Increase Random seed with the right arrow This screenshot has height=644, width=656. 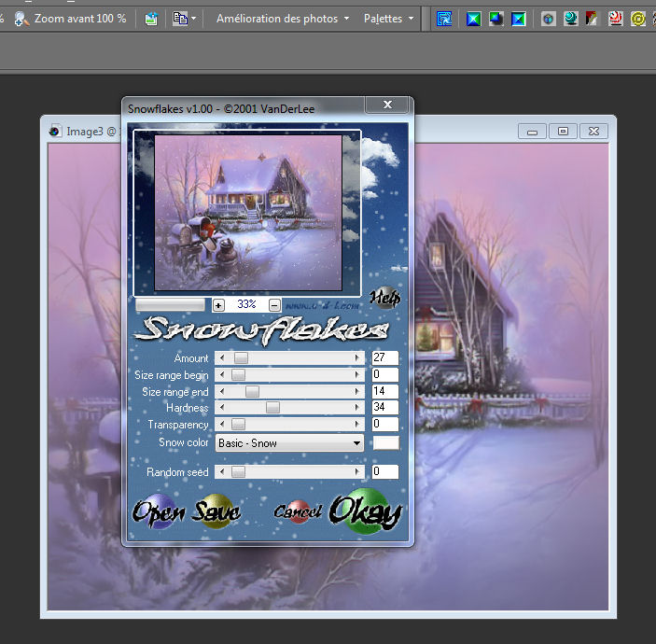coord(356,472)
